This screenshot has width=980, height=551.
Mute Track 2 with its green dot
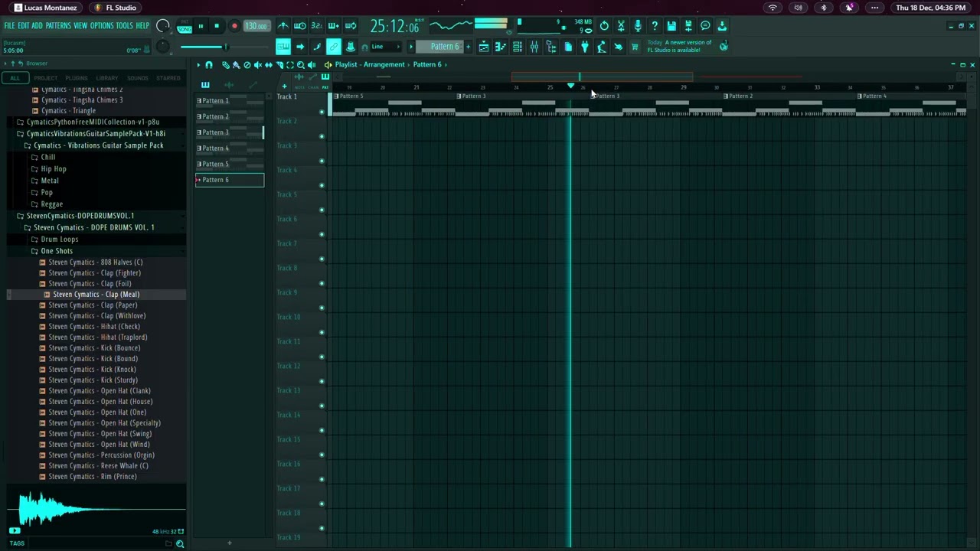[x=322, y=136]
